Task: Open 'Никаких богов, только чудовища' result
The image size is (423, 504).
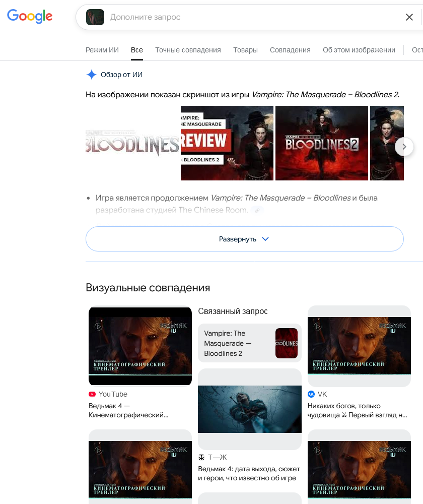Action: pos(357,410)
